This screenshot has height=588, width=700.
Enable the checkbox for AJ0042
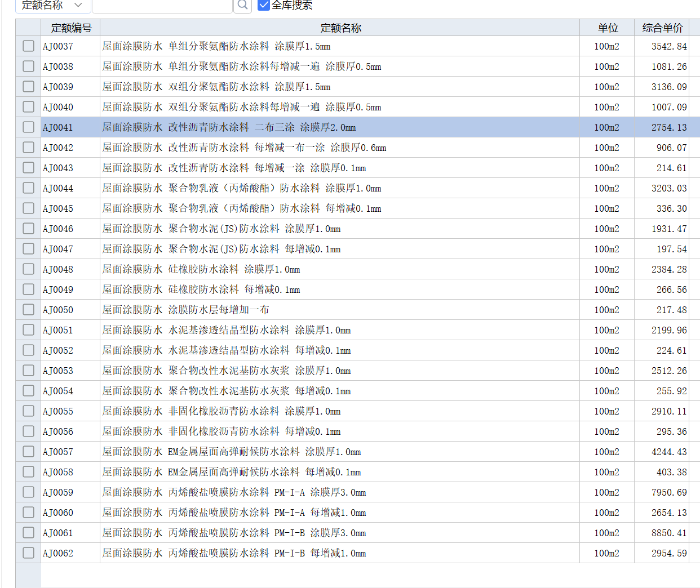28,148
